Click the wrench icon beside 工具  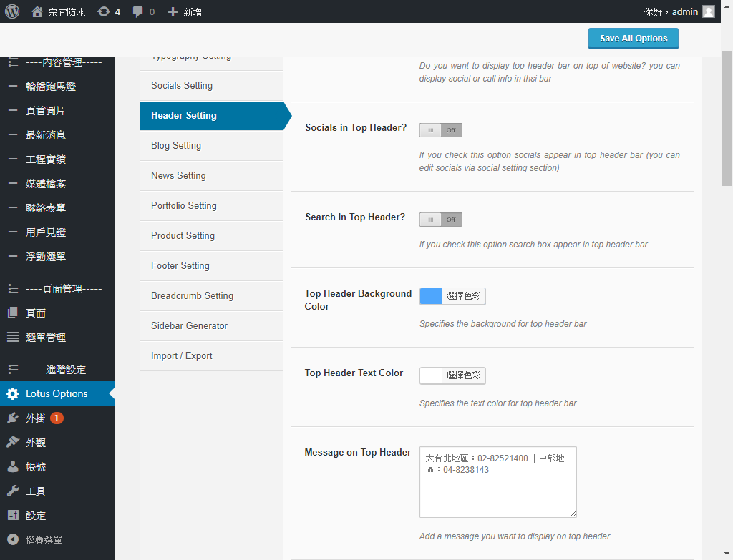[x=13, y=491]
